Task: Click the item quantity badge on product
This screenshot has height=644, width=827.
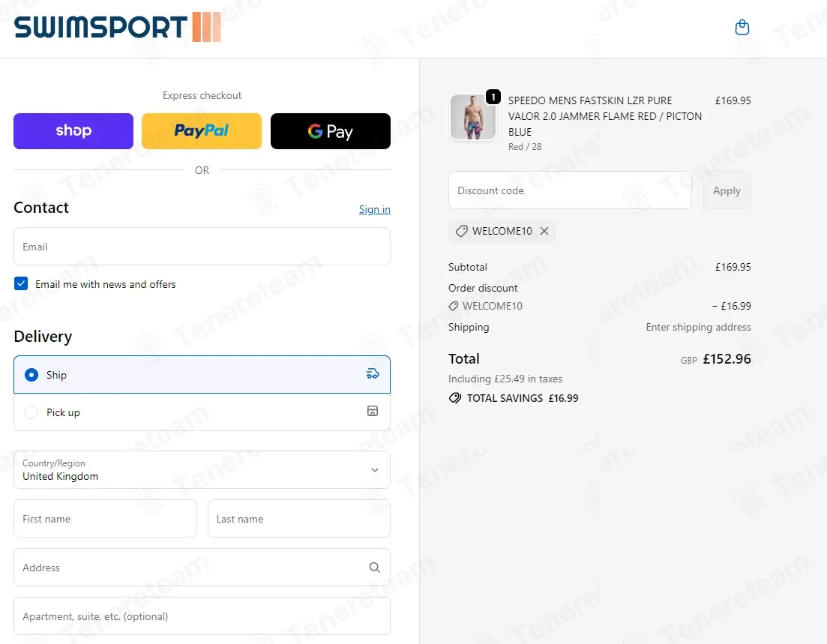Action: [493, 97]
